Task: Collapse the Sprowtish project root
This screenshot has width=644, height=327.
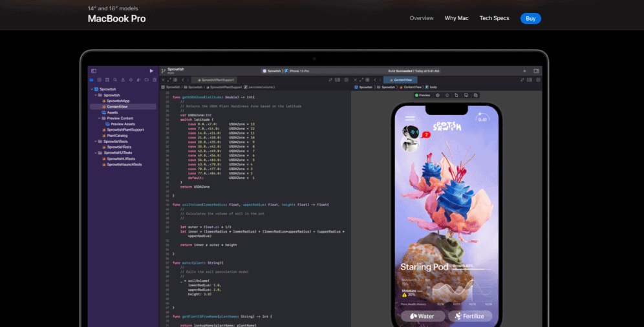Action: (92, 89)
